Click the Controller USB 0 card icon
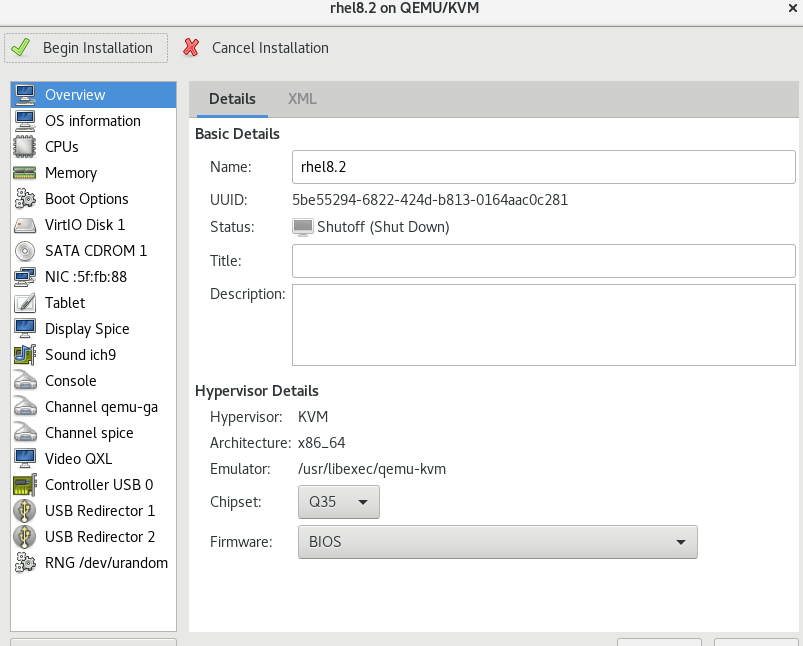This screenshot has height=646, width=803. [25, 485]
